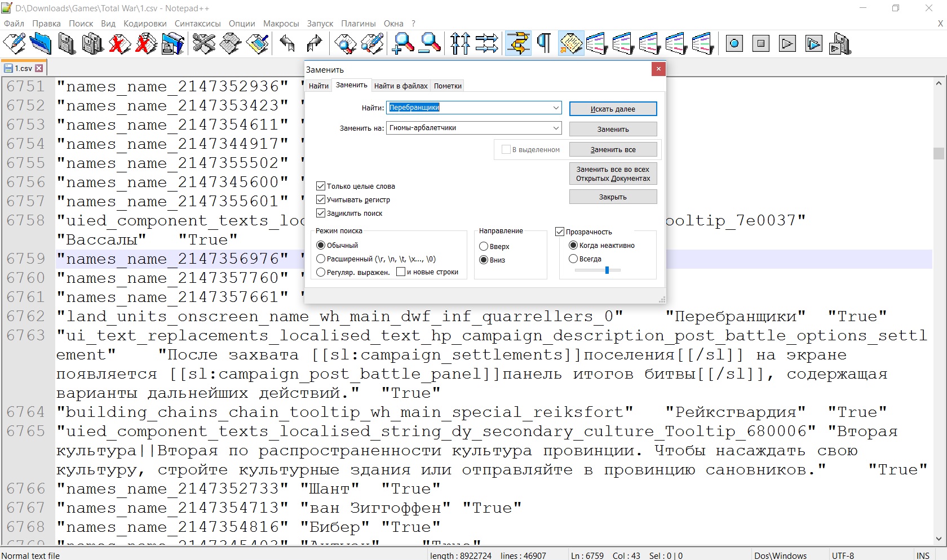Click the Replace toolbar icon
The image size is (947, 560).
click(x=372, y=43)
